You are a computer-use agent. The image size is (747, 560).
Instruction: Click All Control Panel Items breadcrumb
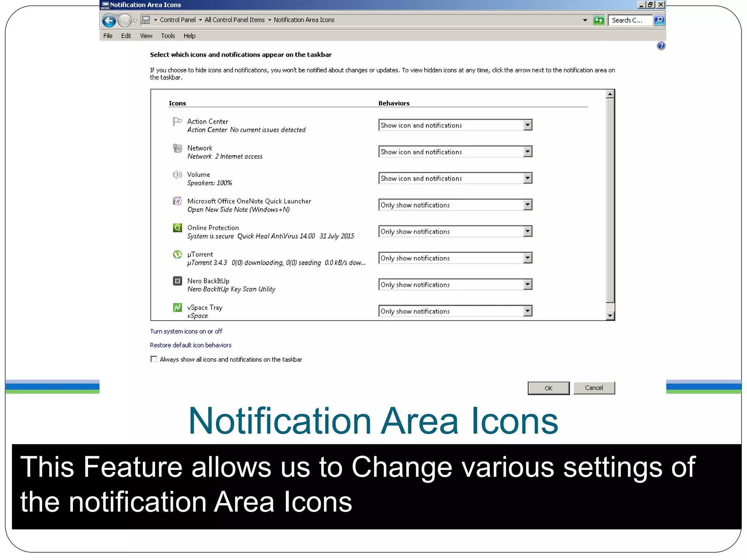[235, 20]
